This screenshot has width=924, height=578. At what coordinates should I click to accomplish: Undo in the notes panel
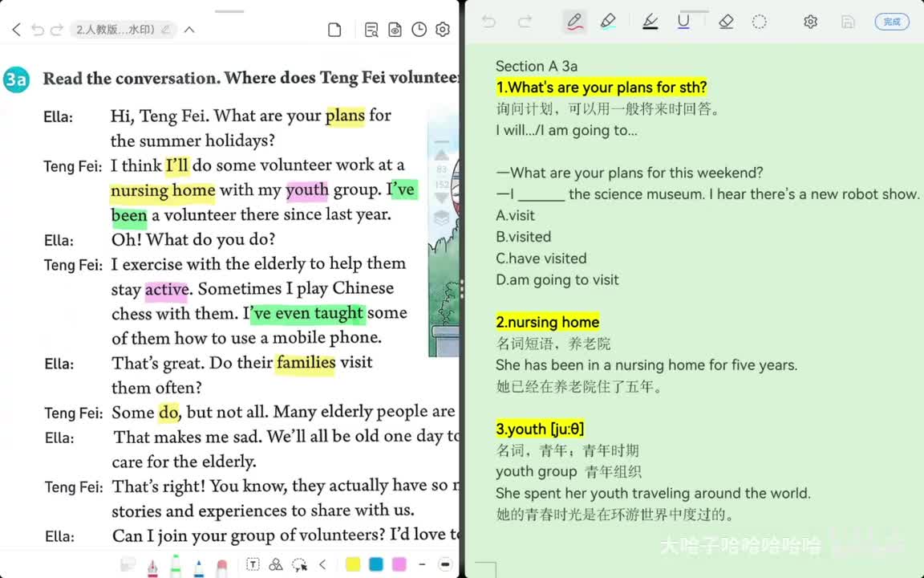[488, 22]
